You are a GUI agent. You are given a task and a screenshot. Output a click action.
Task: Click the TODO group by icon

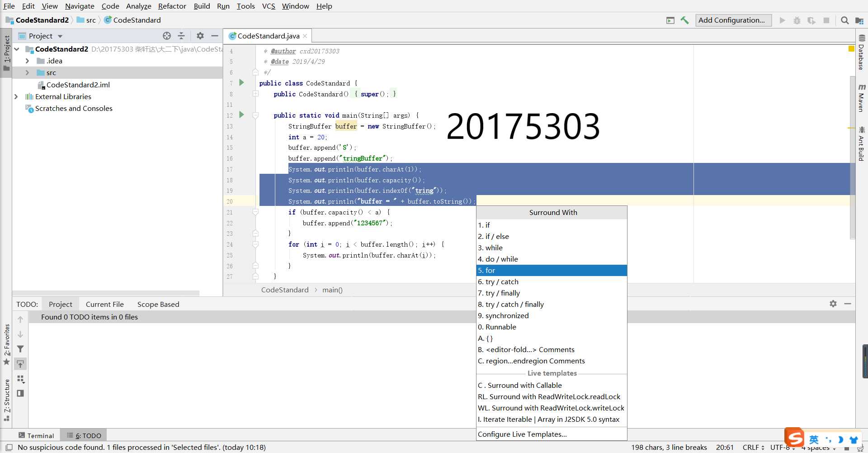(x=20, y=379)
